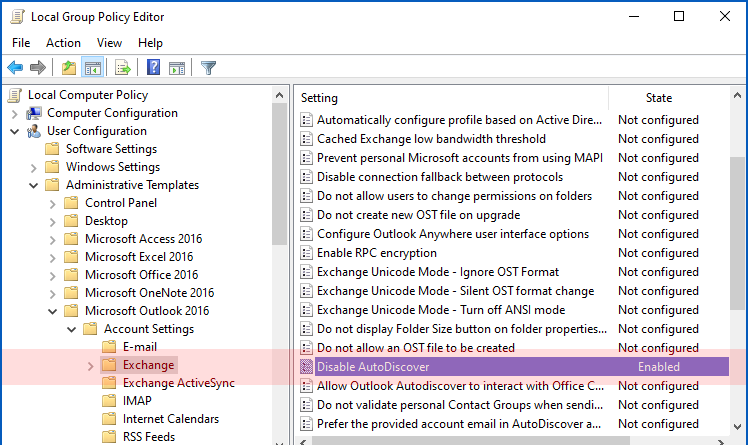748x445 pixels.
Task: Expand the Exchange folder node
Action: point(91,366)
